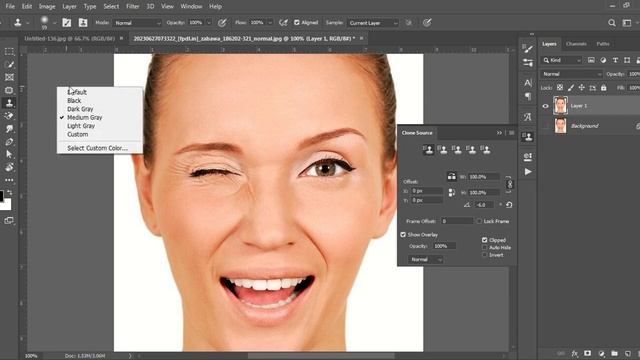
Task: Open the search magnifier in options bar
Action: (611, 23)
